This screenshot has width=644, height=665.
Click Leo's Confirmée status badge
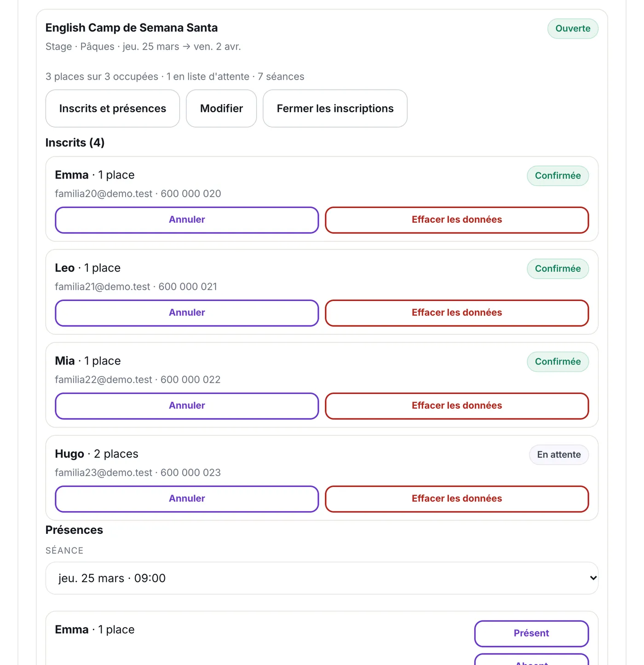[x=558, y=269]
